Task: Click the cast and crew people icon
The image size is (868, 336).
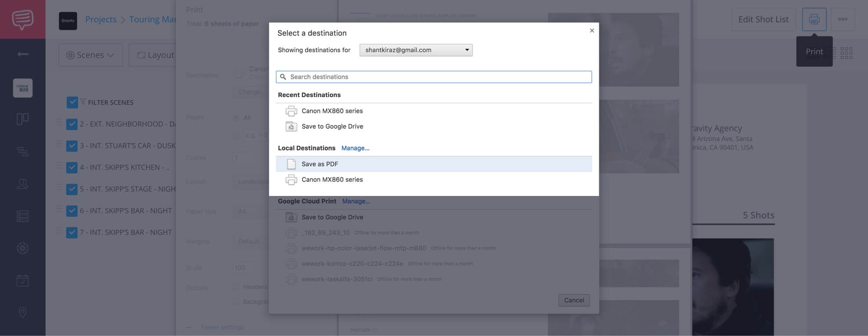Action: [23, 184]
